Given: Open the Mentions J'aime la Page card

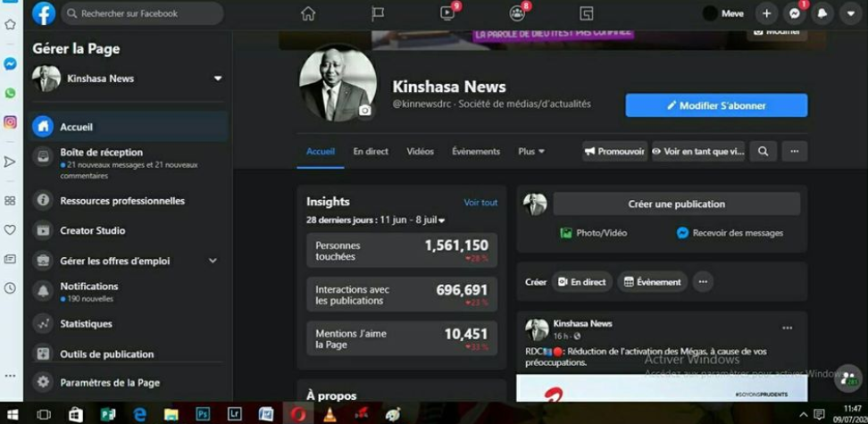Looking at the screenshot, I should tap(402, 338).
